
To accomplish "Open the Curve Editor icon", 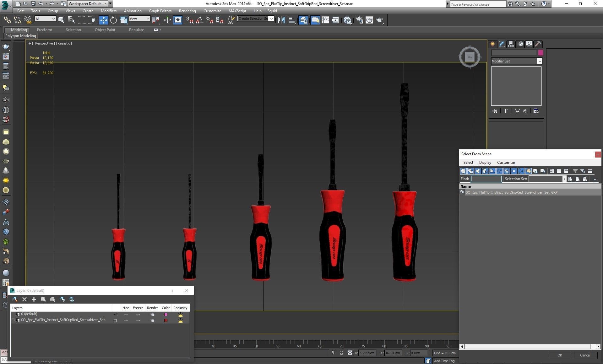I will click(x=325, y=20).
